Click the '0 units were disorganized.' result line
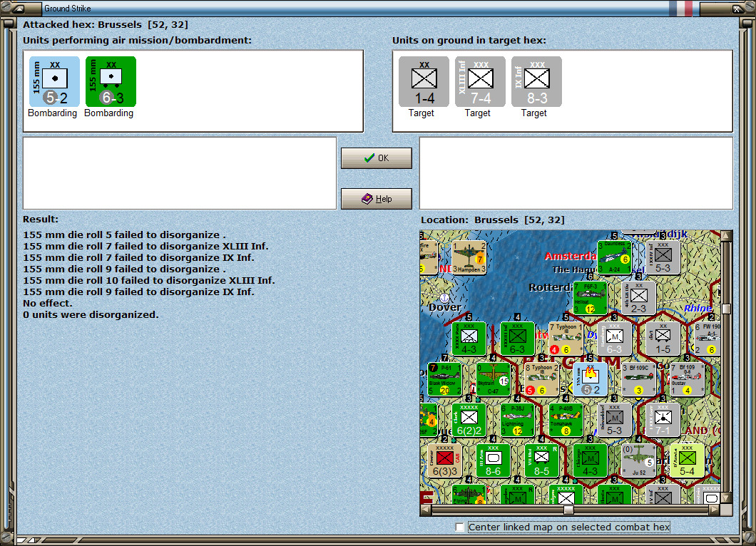 click(91, 314)
